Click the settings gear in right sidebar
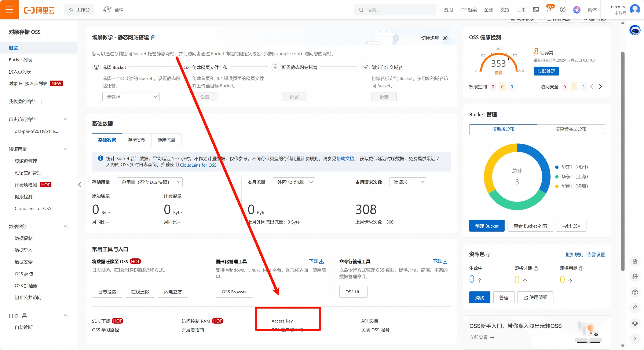The image size is (644, 350). click(635, 292)
